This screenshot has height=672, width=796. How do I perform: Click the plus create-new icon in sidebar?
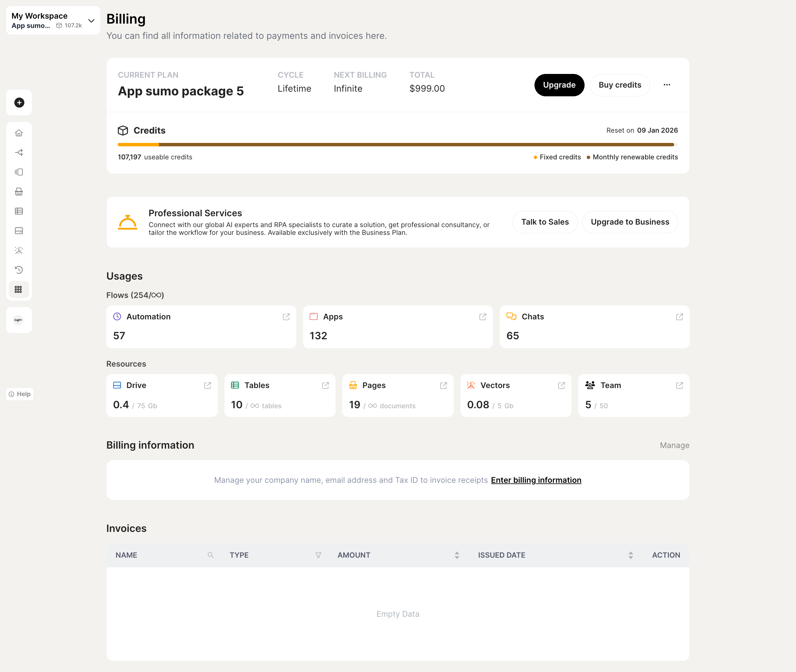click(19, 103)
